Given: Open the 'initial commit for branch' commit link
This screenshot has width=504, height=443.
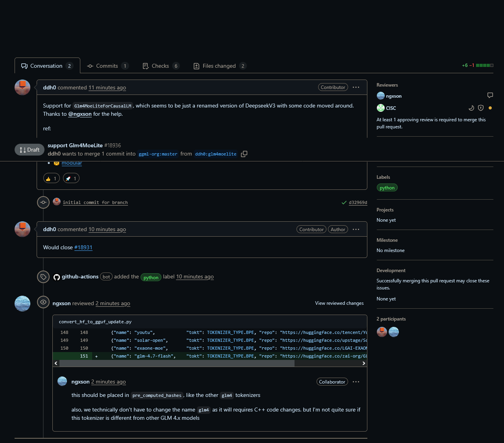Looking at the screenshot, I should coord(95,202).
